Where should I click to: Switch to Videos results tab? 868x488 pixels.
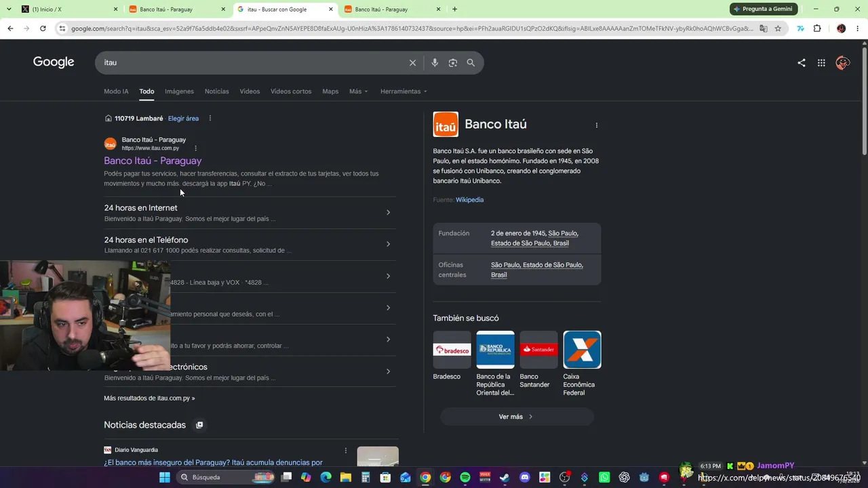pyautogui.click(x=250, y=91)
